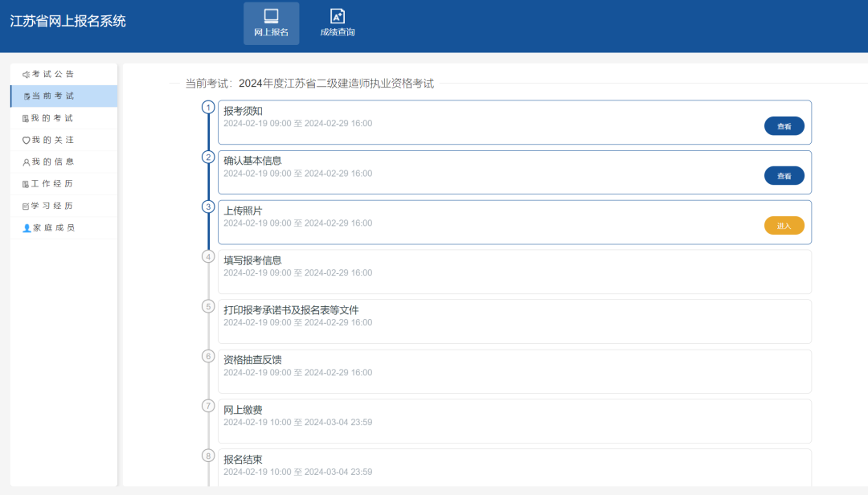Click step 6 circle marker

[208, 356]
